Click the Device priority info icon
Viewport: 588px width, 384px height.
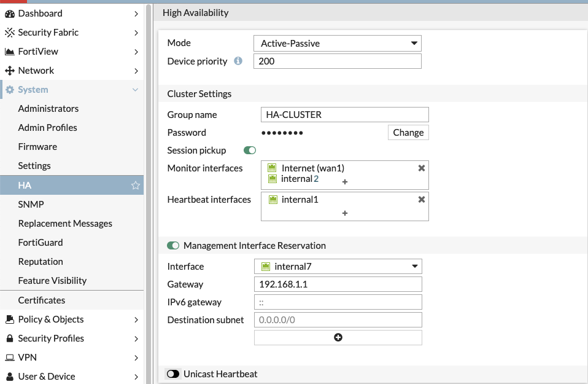click(238, 61)
